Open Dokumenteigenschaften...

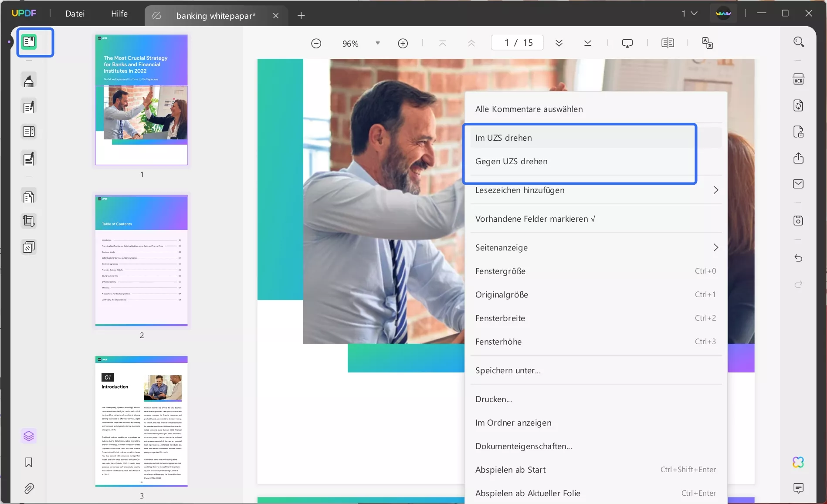pos(596,446)
